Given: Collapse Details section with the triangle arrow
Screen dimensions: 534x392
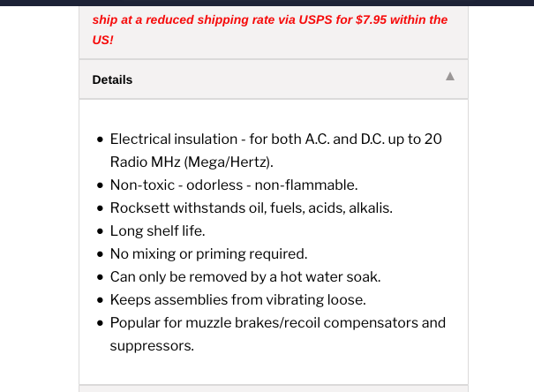Looking at the screenshot, I should [450, 76].
